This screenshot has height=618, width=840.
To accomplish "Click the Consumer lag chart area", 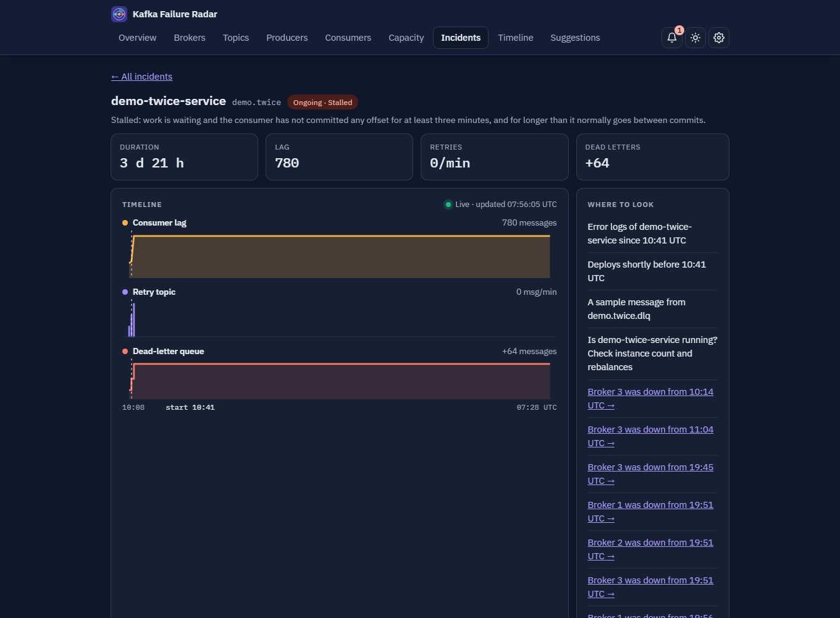I will coord(340,255).
